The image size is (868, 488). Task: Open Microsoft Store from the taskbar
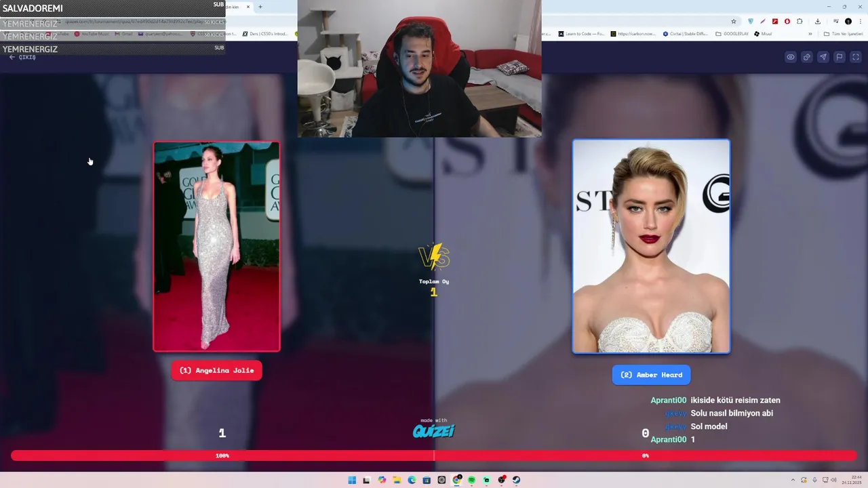pyautogui.click(x=427, y=480)
